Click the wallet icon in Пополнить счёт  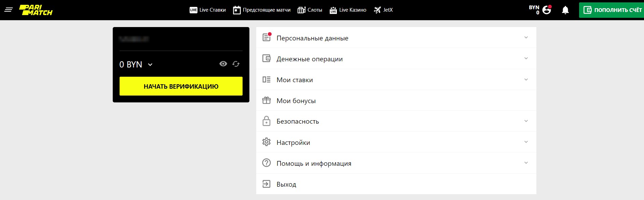[x=587, y=10]
